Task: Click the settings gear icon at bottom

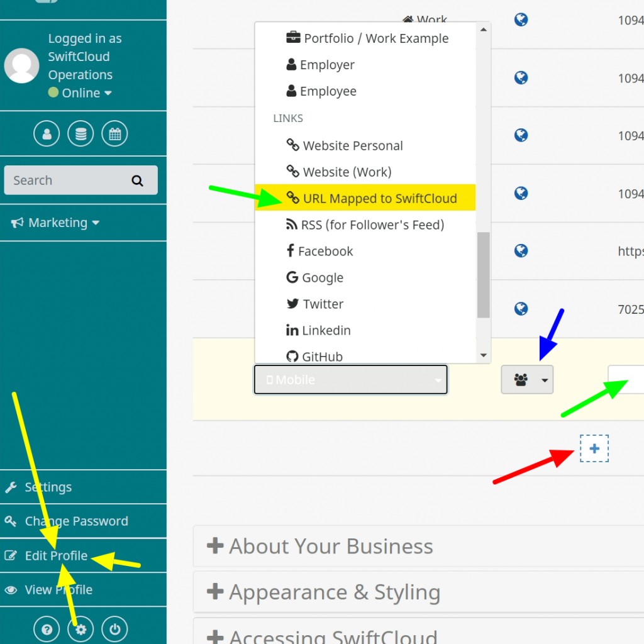Action: click(80, 628)
